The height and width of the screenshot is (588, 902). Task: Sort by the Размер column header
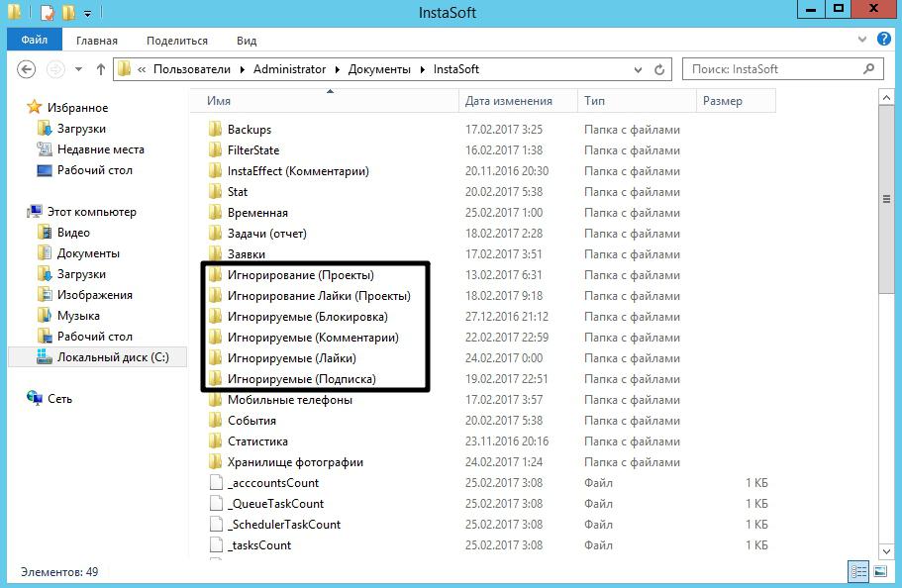pos(736,101)
